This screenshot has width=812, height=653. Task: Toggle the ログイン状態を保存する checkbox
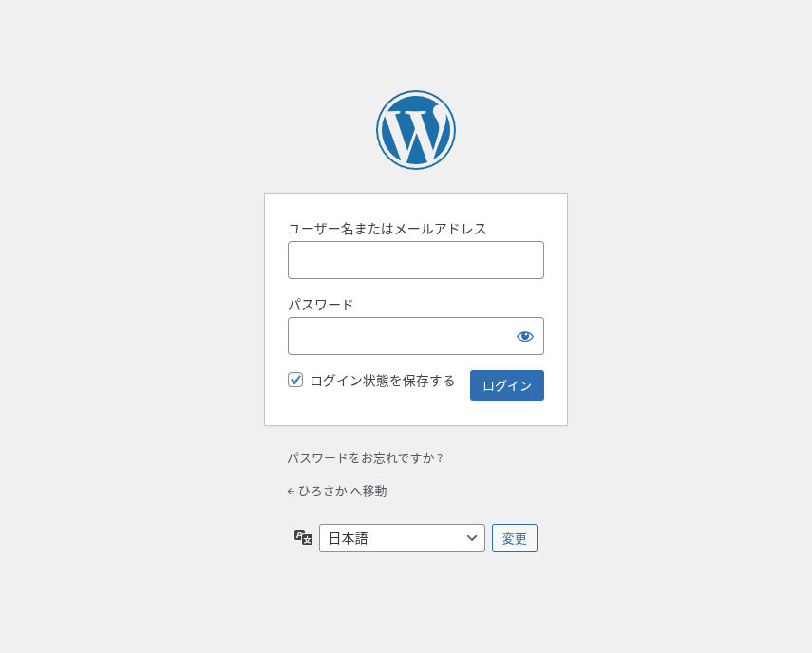point(295,381)
